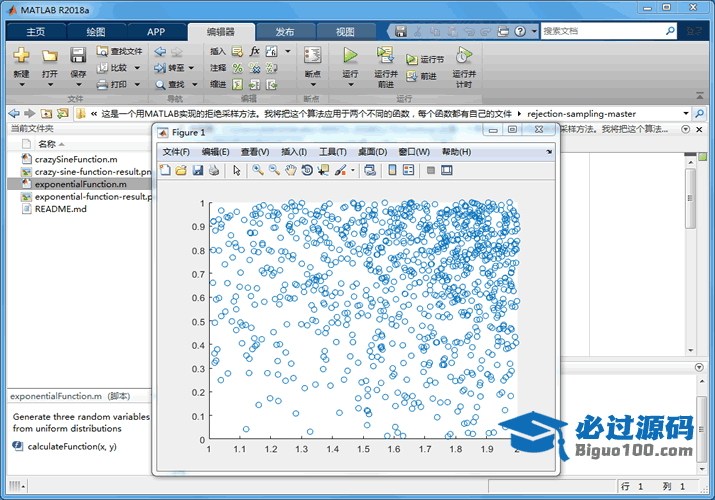Screen dimensions: 715x500
Task: Switch to the 主页 (Home) tab
Action: (36, 32)
